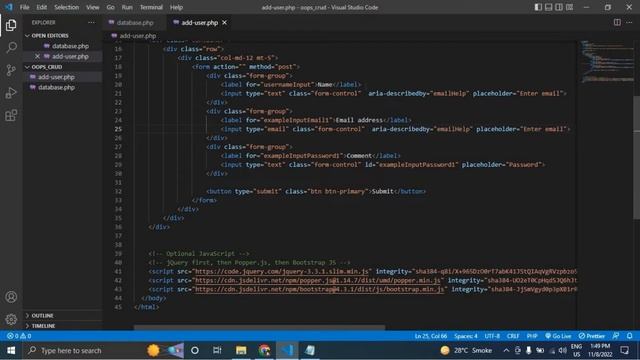Open the volume control in system tray

[562, 350]
